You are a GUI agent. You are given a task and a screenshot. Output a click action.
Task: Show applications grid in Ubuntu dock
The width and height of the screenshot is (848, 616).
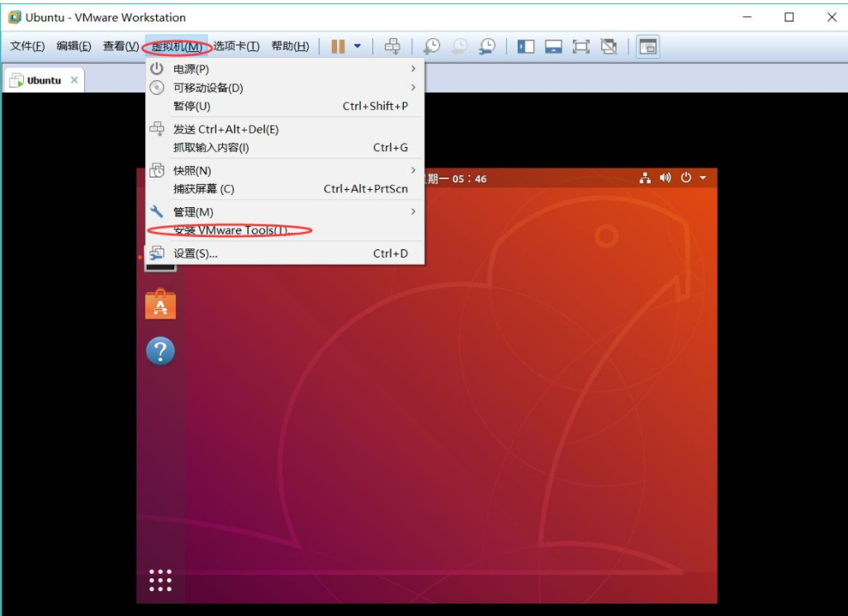tap(160, 580)
